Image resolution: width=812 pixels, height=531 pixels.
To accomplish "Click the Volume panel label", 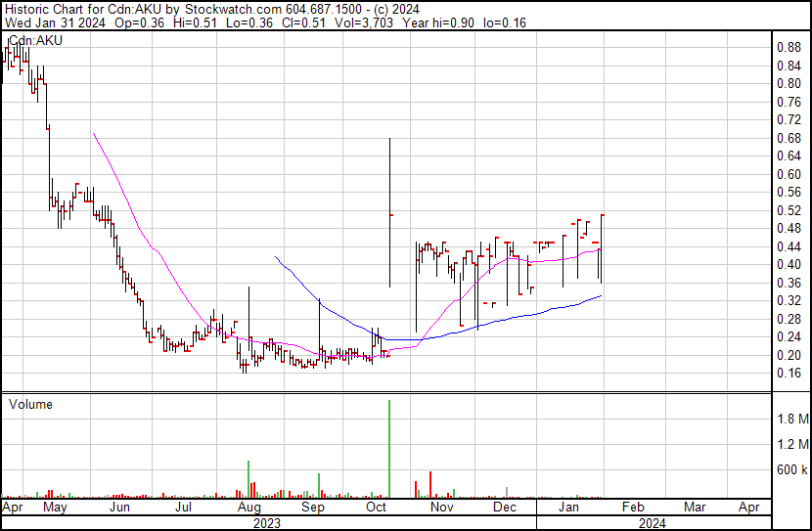I will pyautogui.click(x=30, y=404).
